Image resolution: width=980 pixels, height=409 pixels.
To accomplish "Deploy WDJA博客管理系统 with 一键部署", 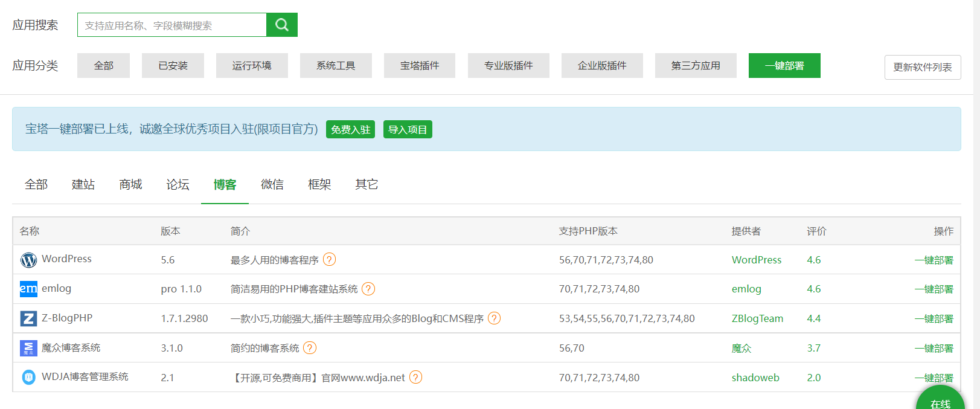I will [x=934, y=378].
